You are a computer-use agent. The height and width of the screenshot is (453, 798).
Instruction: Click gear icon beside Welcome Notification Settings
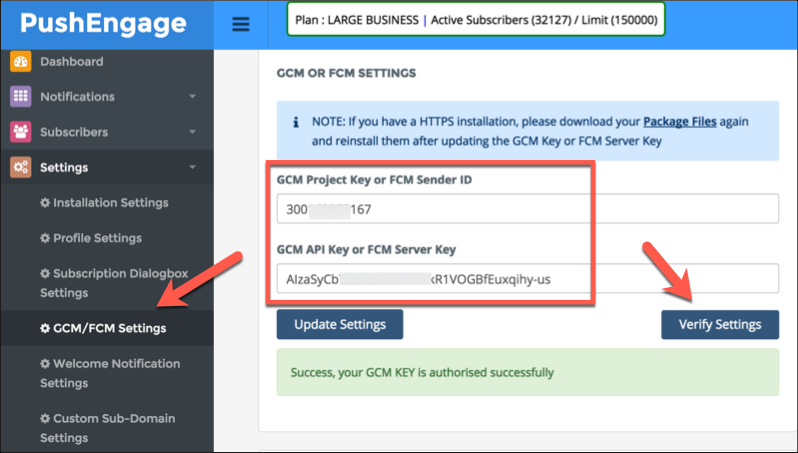(x=45, y=363)
